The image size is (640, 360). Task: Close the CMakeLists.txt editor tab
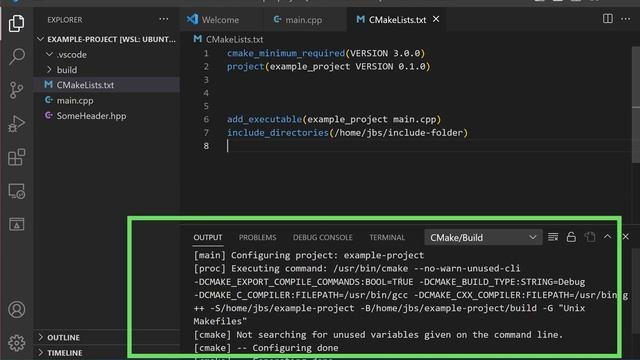point(436,19)
